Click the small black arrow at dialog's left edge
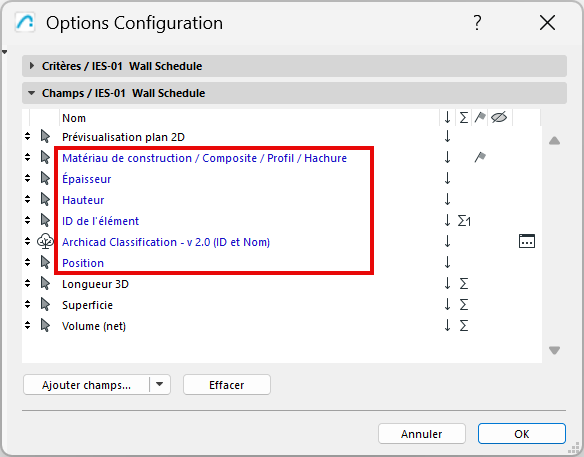 [4, 52]
